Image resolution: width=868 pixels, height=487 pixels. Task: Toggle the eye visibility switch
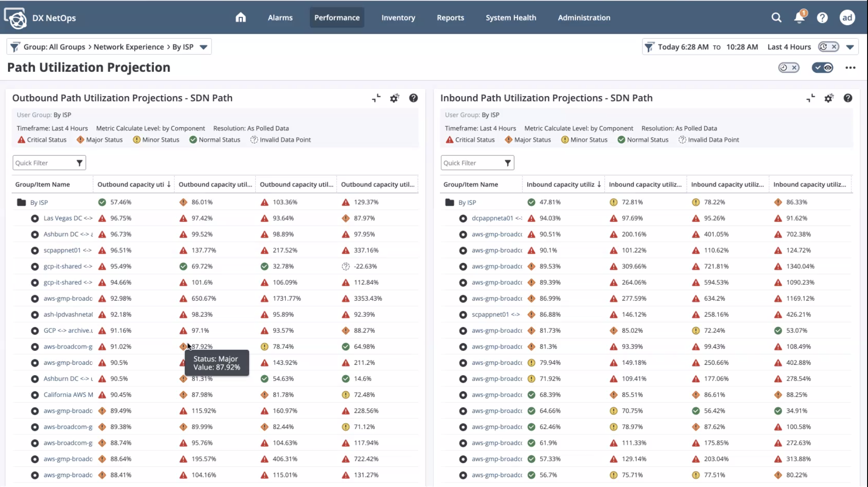(x=823, y=68)
